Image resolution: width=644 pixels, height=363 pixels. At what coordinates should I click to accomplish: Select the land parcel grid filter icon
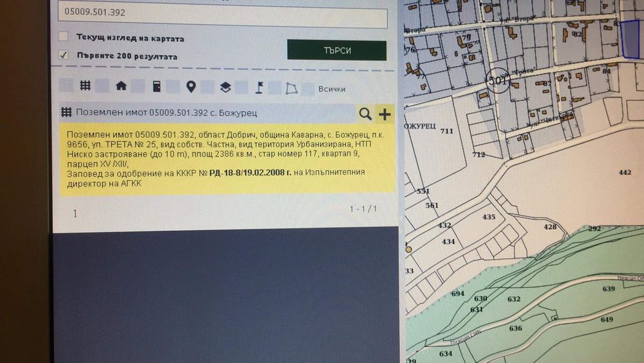coord(85,86)
